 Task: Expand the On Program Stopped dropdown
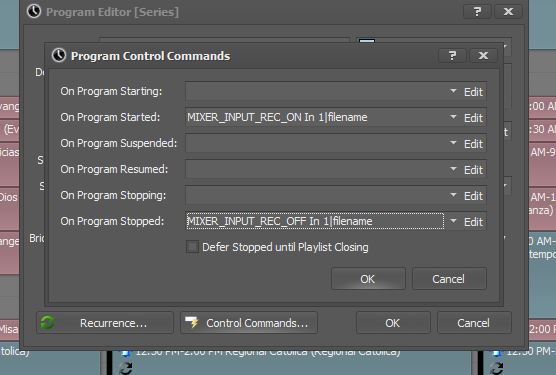pos(453,221)
